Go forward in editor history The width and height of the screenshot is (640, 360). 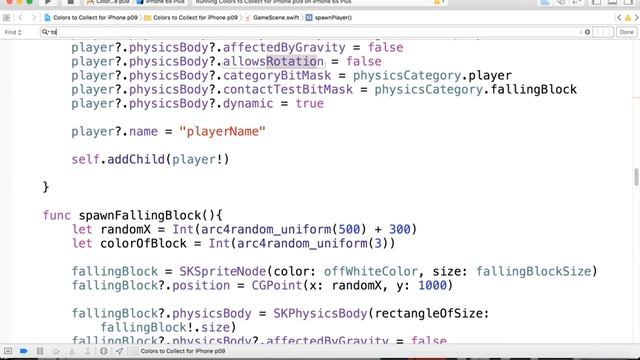click(33, 18)
